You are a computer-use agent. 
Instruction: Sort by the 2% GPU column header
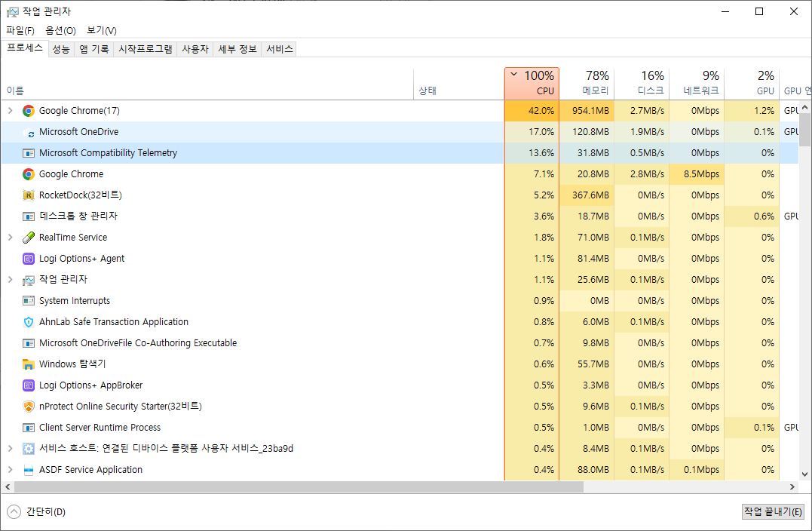752,84
